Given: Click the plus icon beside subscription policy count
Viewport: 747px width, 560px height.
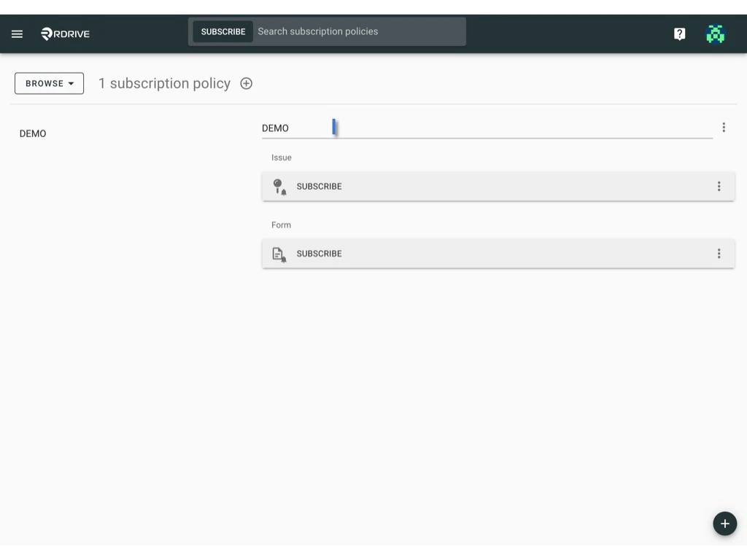Looking at the screenshot, I should pyautogui.click(x=246, y=83).
